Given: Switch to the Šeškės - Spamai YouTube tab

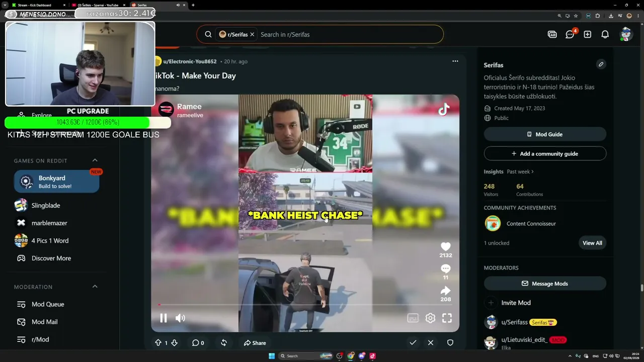Looking at the screenshot, I should tap(98, 5).
